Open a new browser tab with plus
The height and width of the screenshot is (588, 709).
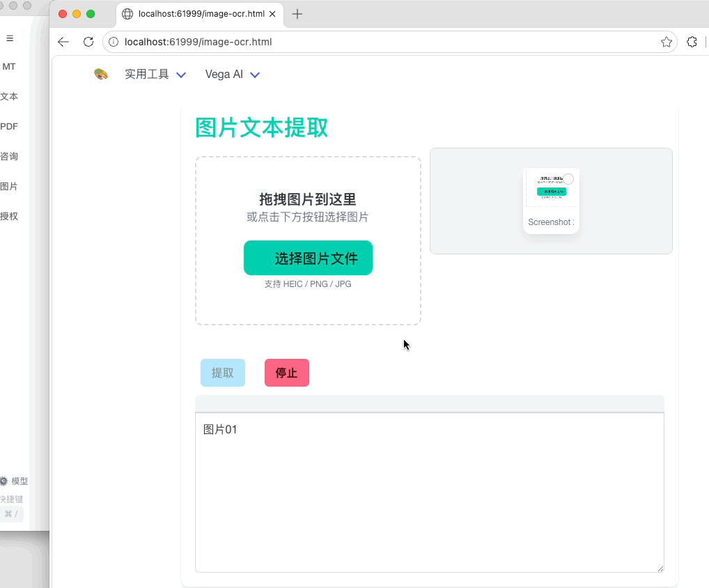[297, 14]
